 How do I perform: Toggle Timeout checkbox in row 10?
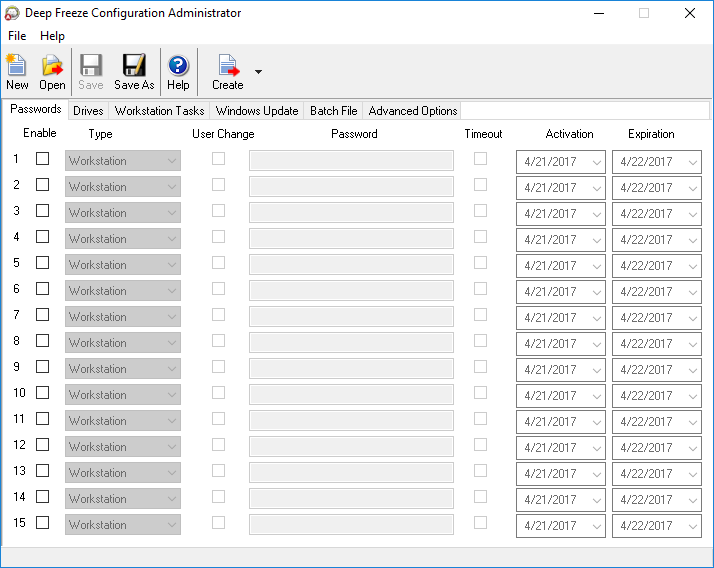[x=480, y=392]
